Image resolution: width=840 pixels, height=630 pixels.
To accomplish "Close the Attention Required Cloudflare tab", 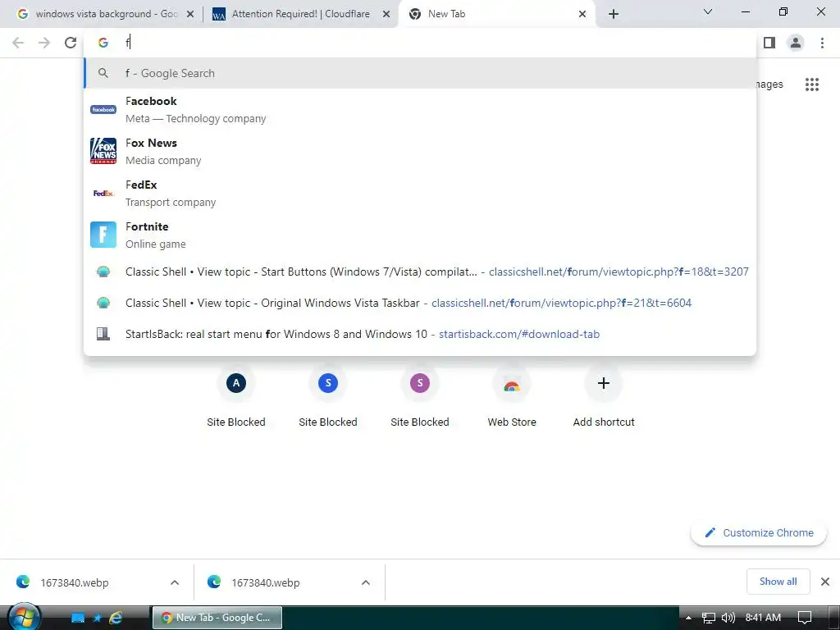I will point(386,14).
